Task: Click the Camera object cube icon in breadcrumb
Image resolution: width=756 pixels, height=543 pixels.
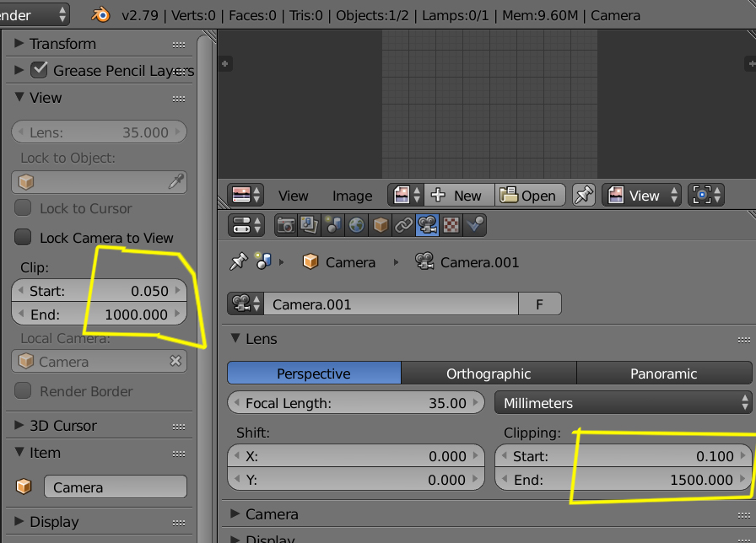Action: pos(310,261)
